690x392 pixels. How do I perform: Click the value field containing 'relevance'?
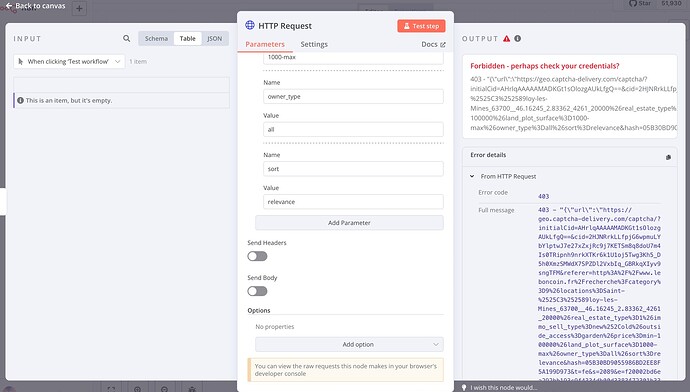tap(353, 202)
